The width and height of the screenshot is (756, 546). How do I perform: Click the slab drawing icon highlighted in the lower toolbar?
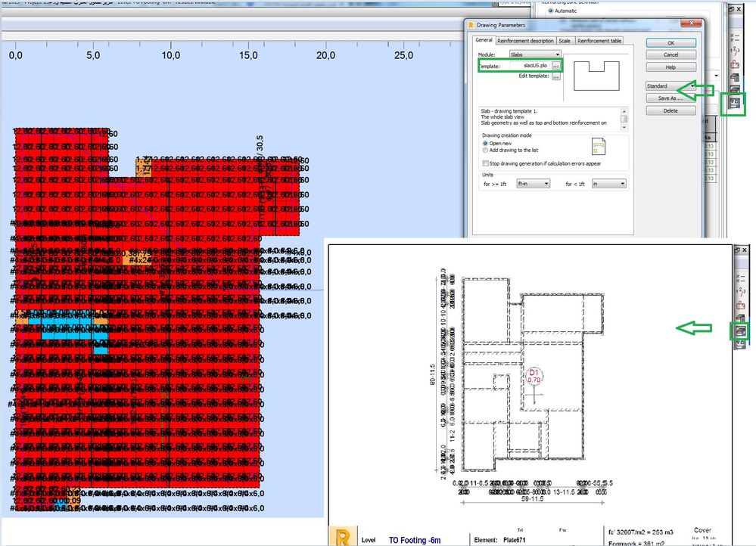[740, 330]
